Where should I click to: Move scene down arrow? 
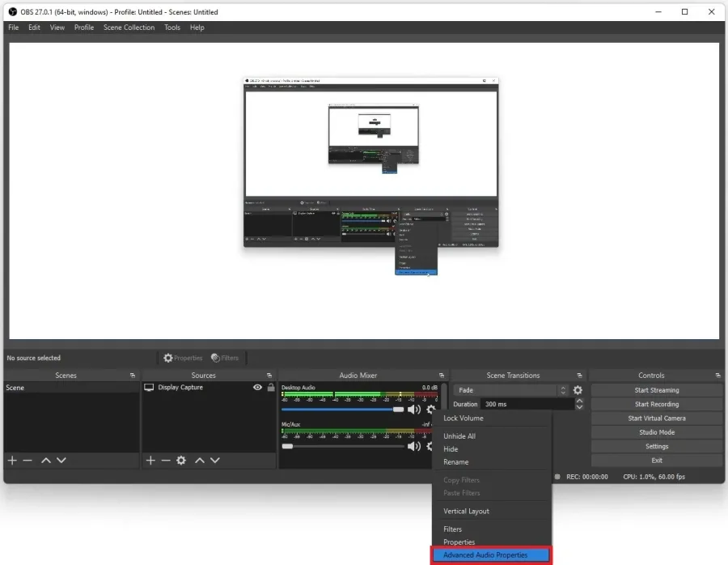(61, 460)
